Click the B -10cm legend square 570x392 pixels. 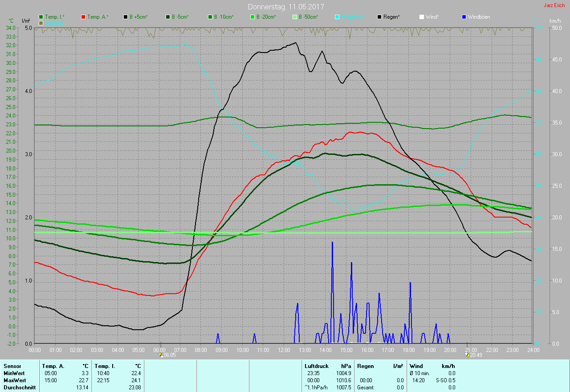pos(210,17)
